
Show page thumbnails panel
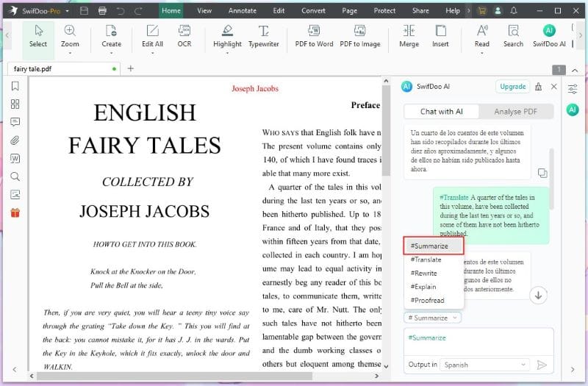15,104
